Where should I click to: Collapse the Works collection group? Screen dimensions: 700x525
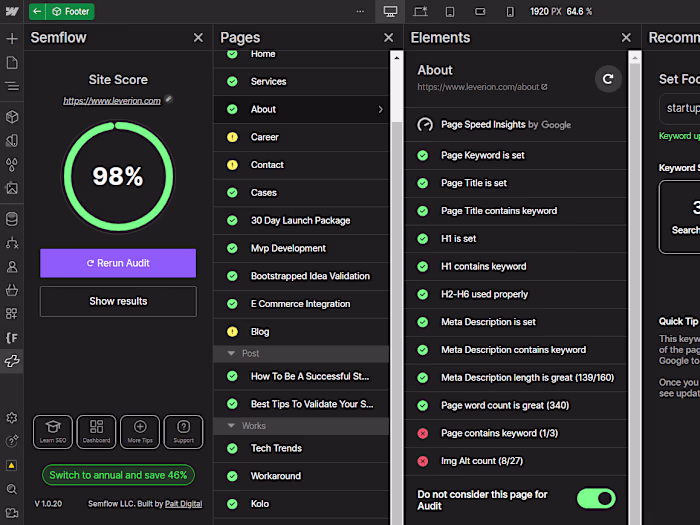pyautogui.click(x=231, y=425)
